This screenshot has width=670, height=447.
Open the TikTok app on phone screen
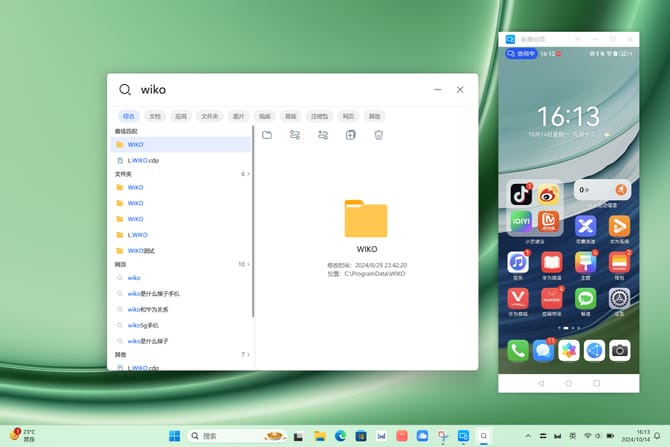[520, 193]
